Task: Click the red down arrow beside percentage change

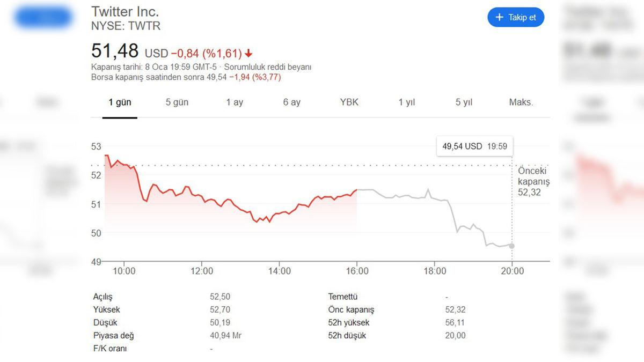Action: 248,54
